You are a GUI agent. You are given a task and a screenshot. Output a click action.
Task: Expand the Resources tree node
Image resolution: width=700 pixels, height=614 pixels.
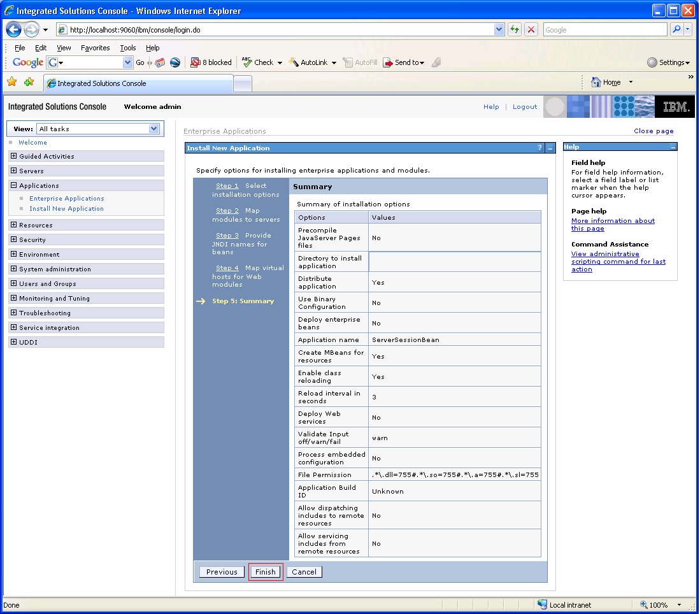coord(13,225)
